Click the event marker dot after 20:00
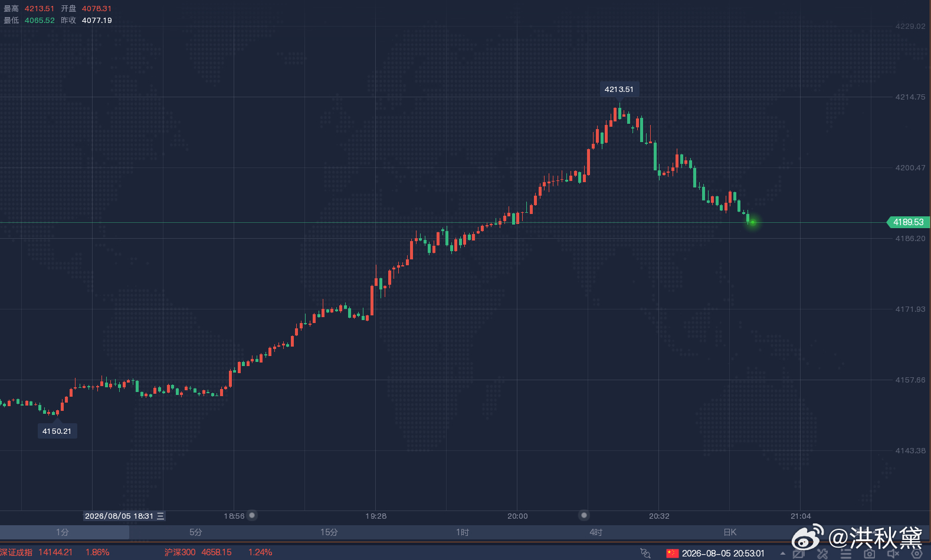931x560 pixels. pyautogui.click(x=584, y=515)
